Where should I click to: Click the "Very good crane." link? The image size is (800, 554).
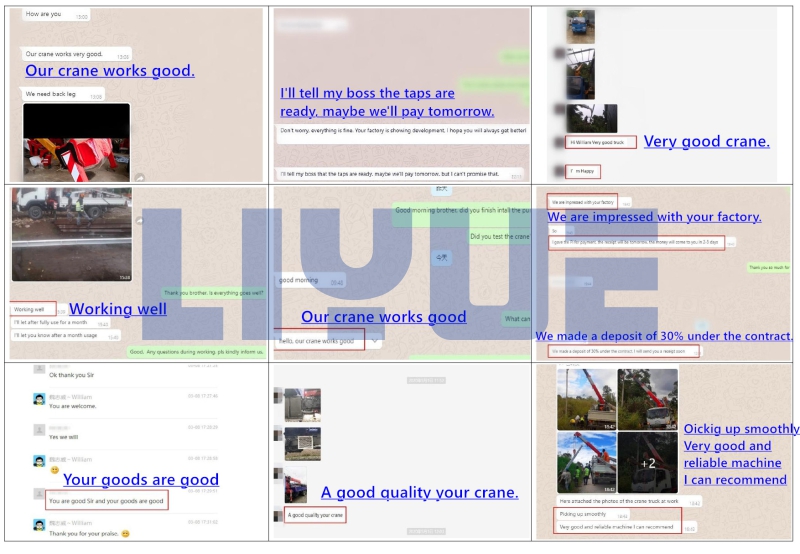pyautogui.click(x=707, y=141)
